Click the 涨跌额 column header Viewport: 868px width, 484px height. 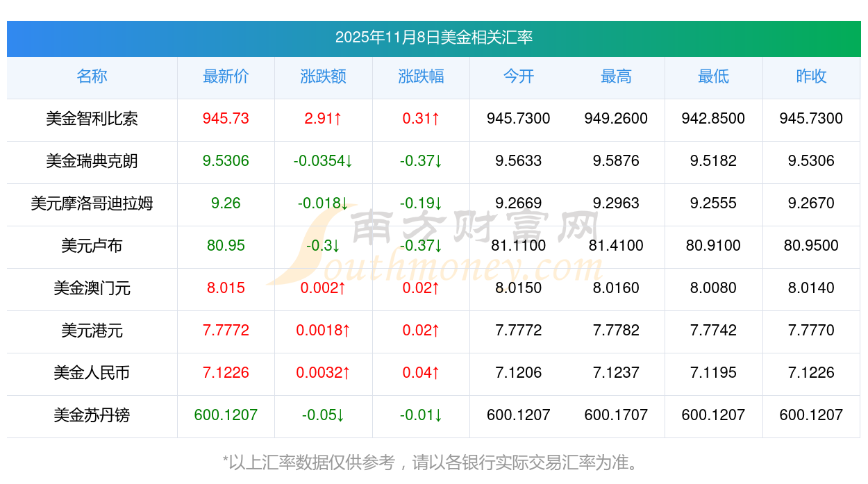tap(324, 76)
